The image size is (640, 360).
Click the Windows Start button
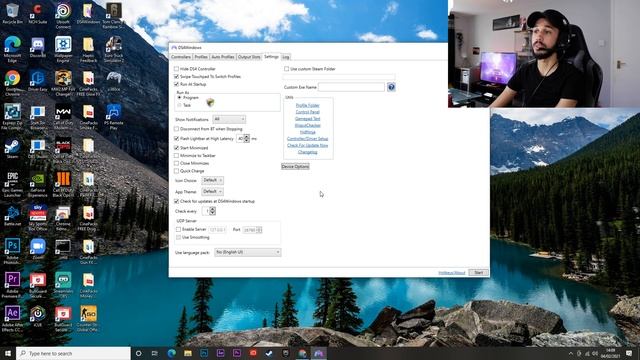[8, 353]
